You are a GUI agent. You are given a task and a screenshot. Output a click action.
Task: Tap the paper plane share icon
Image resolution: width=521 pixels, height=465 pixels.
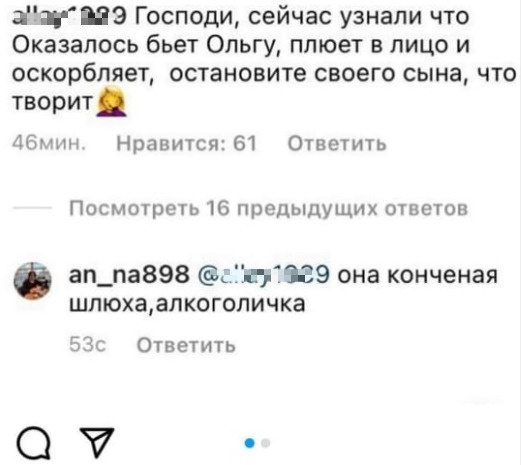(x=97, y=442)
